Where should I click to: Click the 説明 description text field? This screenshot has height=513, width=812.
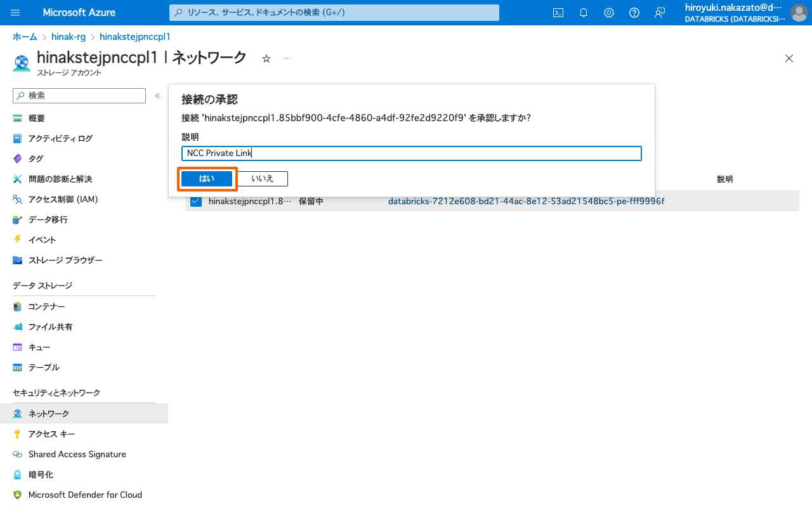pyautogui.click(x=412, y=153)
